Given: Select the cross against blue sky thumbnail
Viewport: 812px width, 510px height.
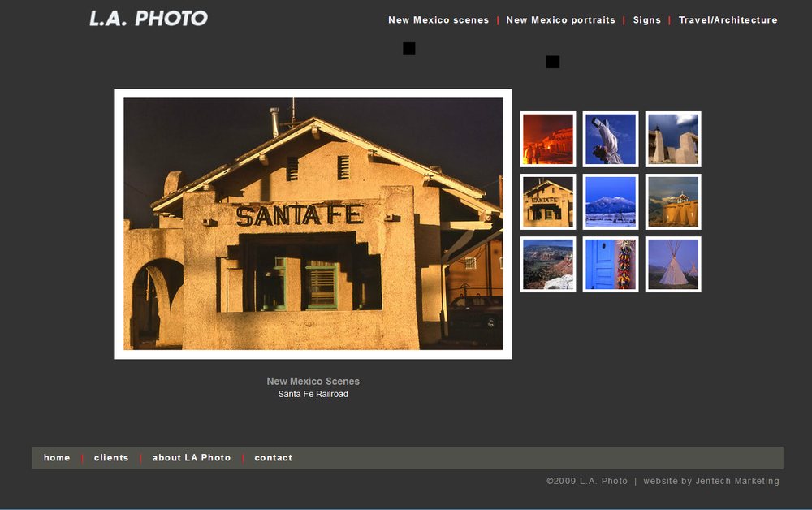Looking at the screenshot, I should pyautogui.click(x=611, y=140).
